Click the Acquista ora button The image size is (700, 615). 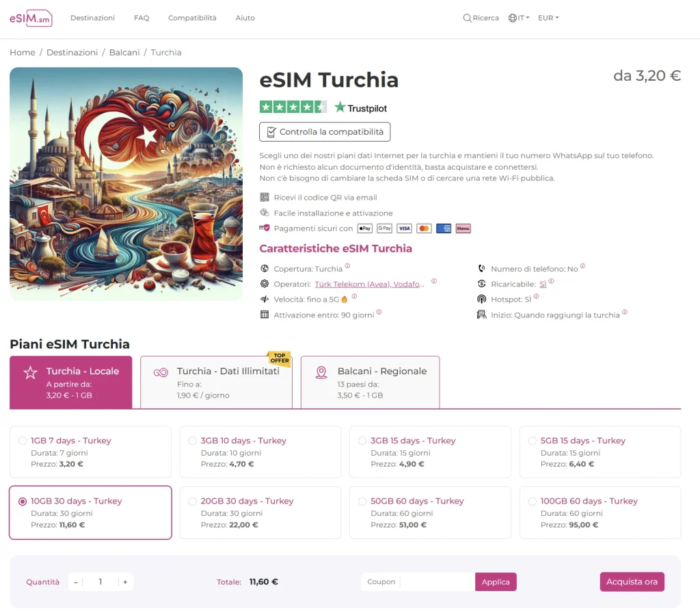coord(632,581)
